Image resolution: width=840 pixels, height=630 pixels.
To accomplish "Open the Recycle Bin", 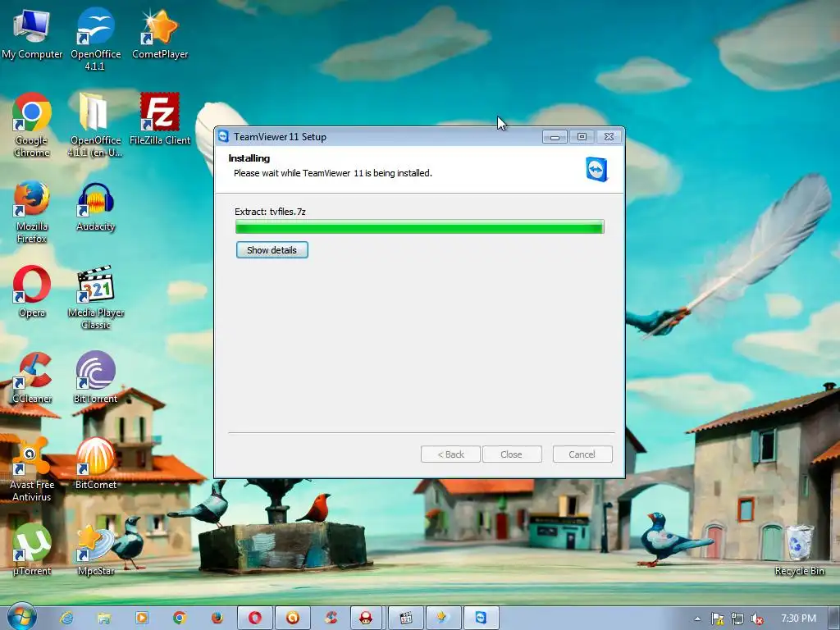I will click(799, 550).
